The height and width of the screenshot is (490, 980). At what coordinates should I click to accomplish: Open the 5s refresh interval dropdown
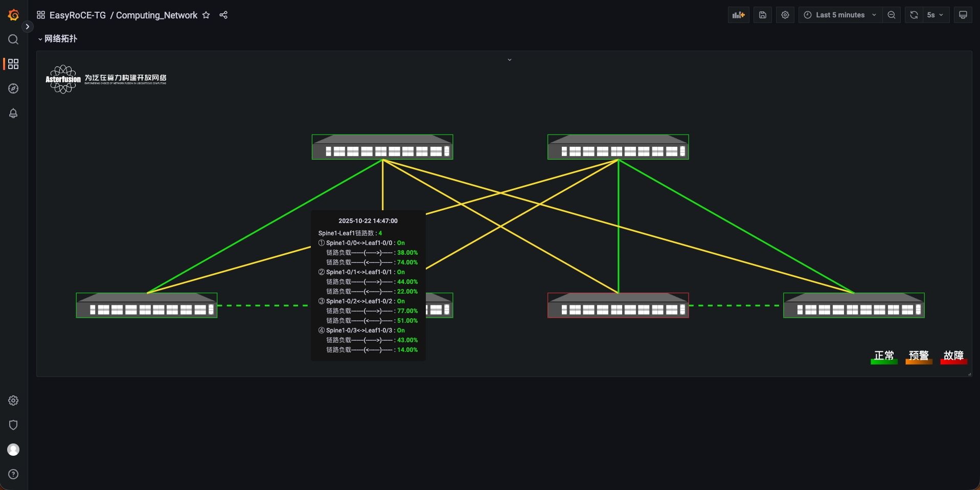click(935, 15)
